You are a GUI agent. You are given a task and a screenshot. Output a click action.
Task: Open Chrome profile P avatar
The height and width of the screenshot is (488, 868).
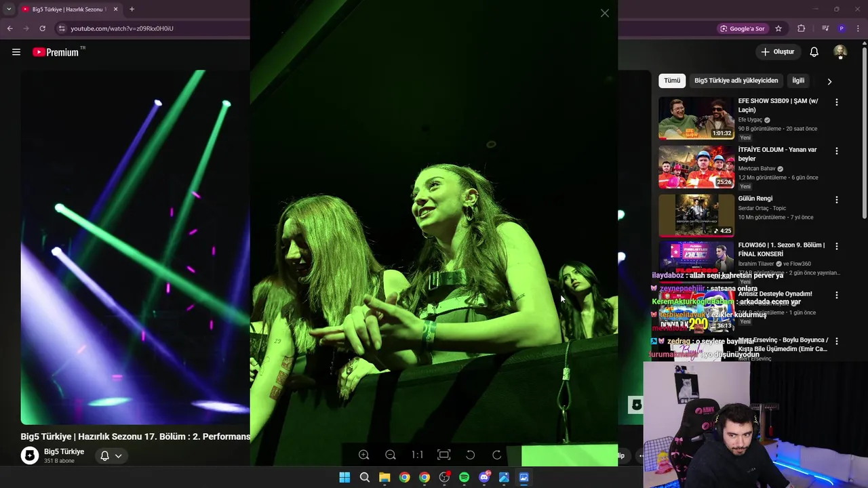(842, 28)
